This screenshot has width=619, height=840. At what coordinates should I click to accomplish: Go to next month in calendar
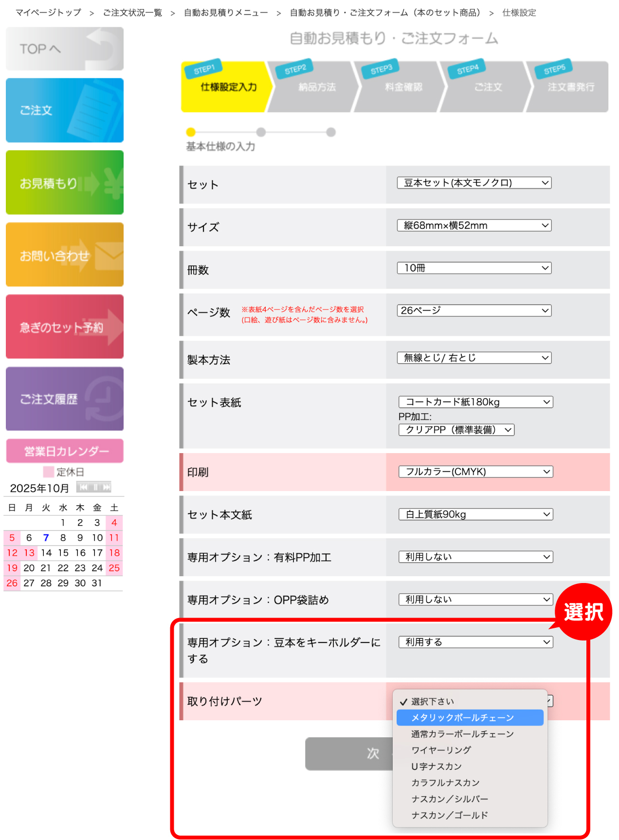pos(107,487)
